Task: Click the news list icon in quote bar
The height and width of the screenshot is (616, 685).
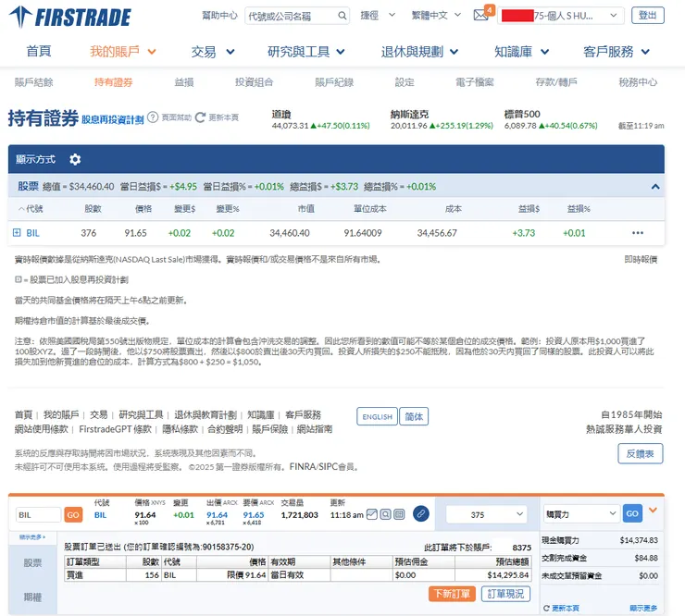Action: point(399,514)
